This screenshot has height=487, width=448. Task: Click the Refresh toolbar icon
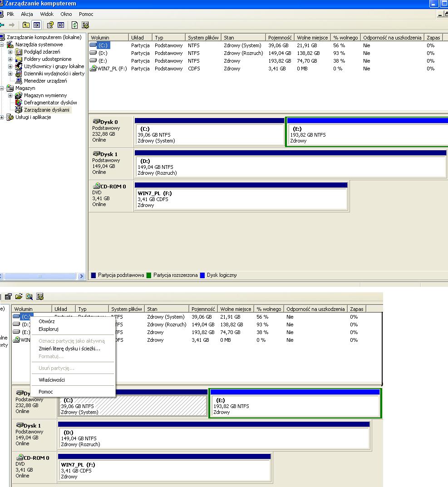pos(74,25)
